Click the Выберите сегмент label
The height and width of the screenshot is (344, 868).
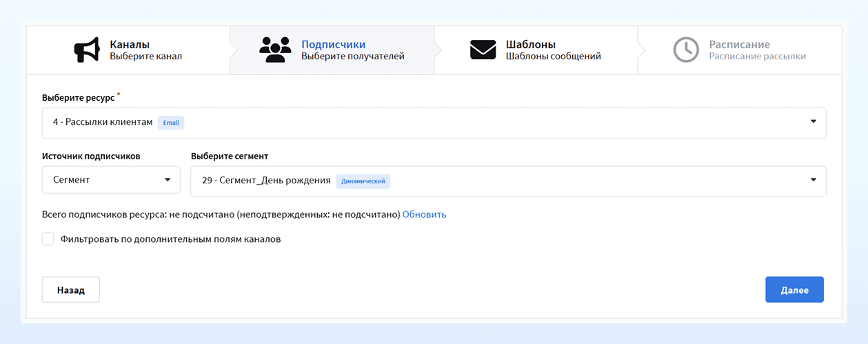(230, 156)
